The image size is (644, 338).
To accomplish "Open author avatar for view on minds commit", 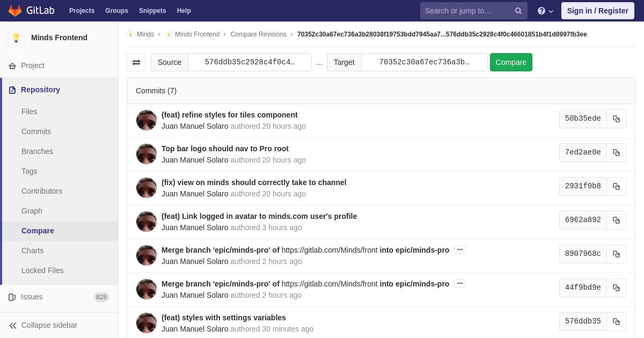I will [x=147, y=188].
